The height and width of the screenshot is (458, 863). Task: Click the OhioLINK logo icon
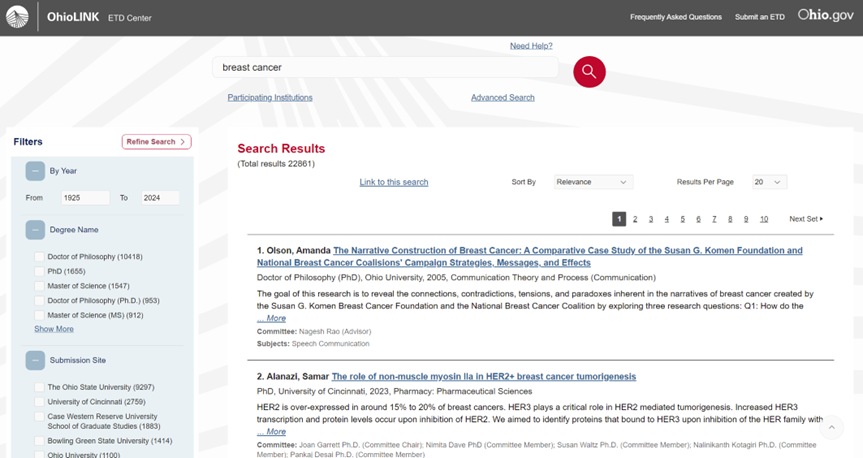(17, 17)
